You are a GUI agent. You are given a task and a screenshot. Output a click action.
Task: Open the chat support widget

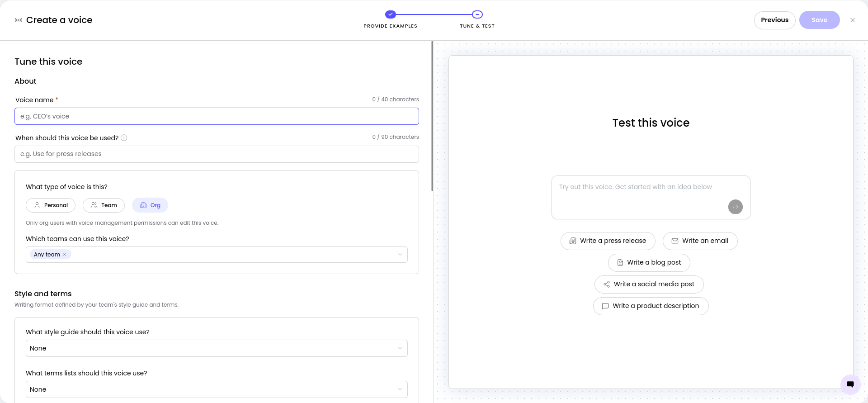pos(850,384)
